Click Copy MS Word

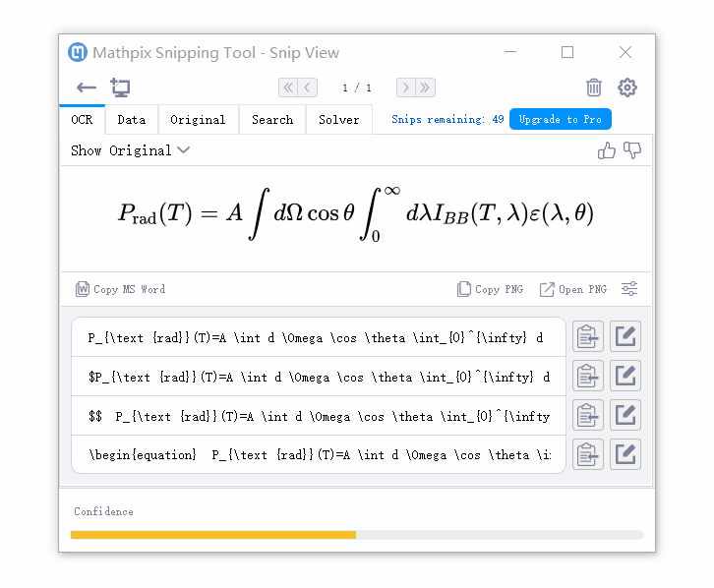[120, 289]
